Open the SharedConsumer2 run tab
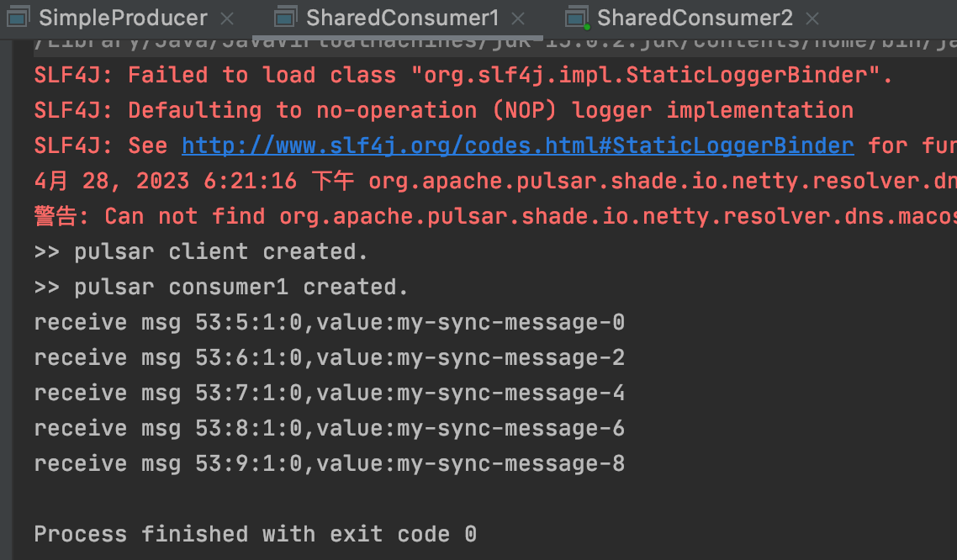Image resolution: width=957 pixels, height=560 pixels. (695, 18)
